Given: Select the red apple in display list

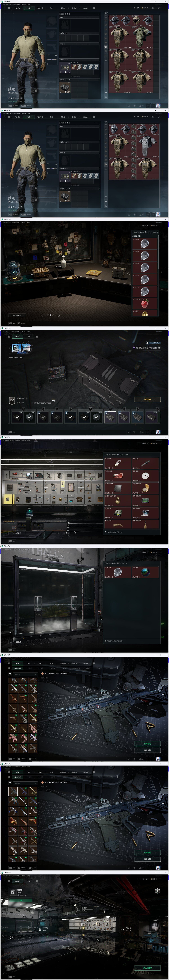Looking at the screenshot, I should click(145, 303).
